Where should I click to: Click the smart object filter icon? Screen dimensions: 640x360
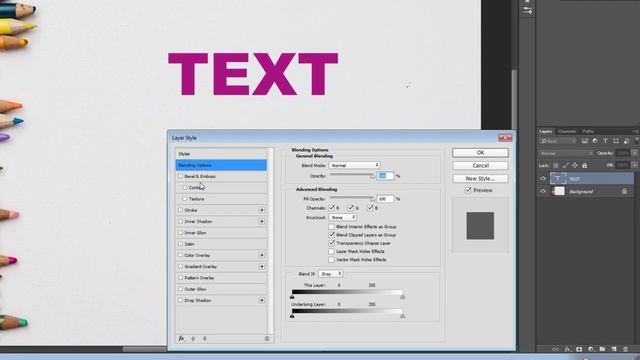point(626,141)
